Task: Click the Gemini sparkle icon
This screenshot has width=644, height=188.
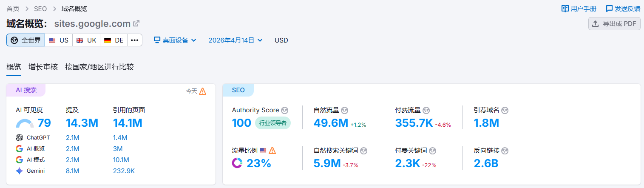Action: (x=19, y=171)
